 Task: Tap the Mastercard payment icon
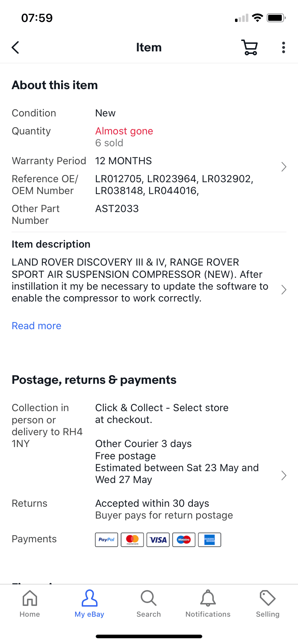tap(132, 540)
